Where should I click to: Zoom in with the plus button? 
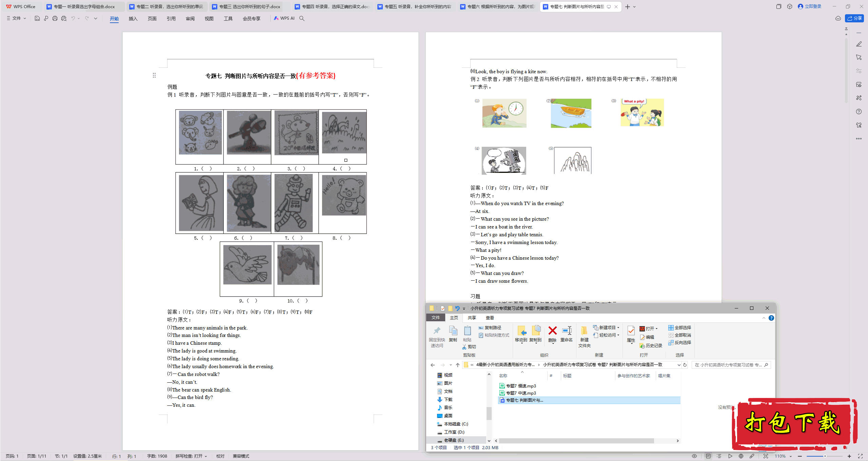click(x=849, y=456)
